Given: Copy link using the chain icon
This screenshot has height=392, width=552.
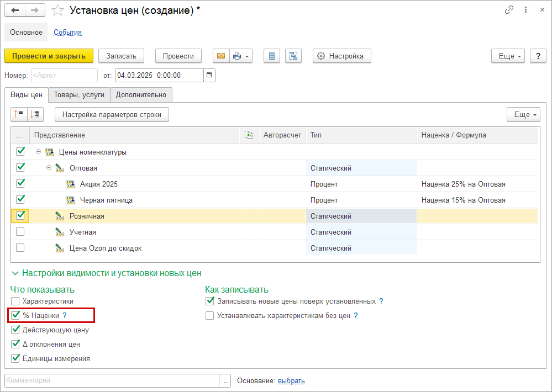Looking at the screenshot, I should pos(509,10).
